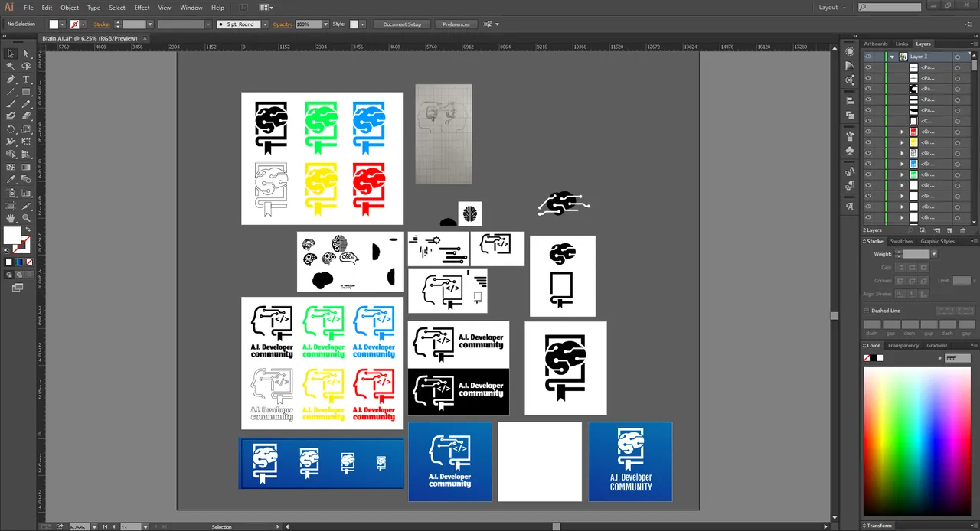Select the Hand tool
Screen dimensions: 980x531
pyautogui.click(x=11, y=218)
